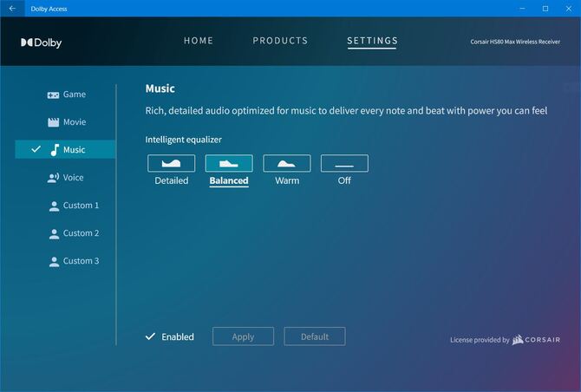Click the back arrow in title bar
Screen dimensions: 581x392
tap(12, 8)
